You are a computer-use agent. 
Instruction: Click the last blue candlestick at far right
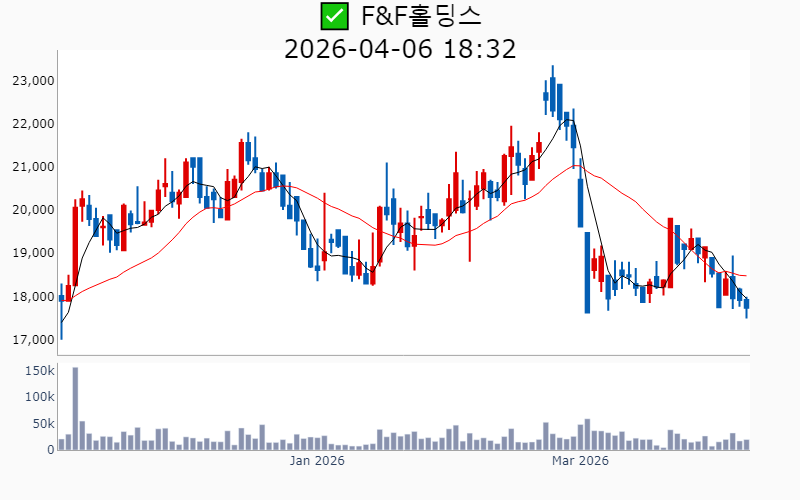746,304
